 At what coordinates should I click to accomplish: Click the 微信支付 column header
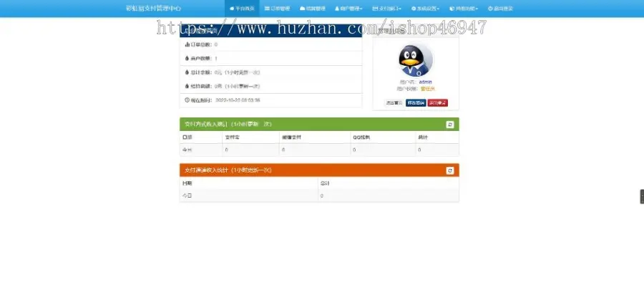(292, 137)
